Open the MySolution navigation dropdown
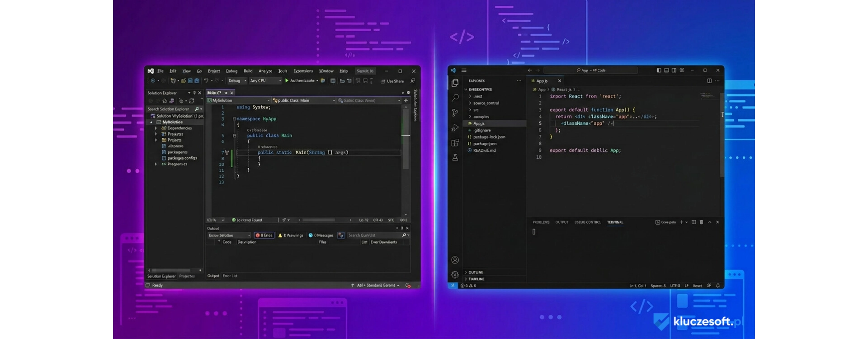 pos(238,100)
